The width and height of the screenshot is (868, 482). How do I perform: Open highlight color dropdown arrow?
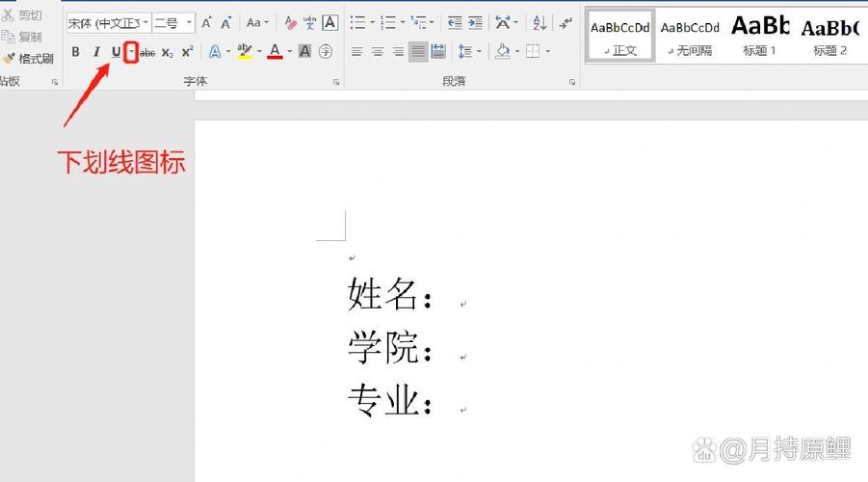coord(259,52)
